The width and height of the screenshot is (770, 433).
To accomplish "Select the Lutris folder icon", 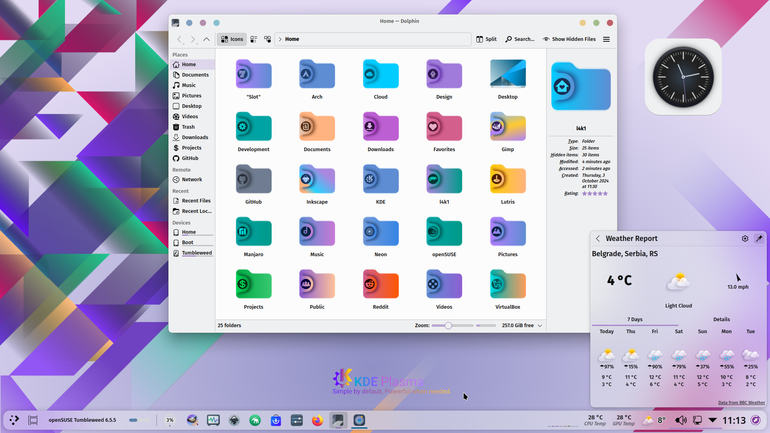I will (x=508, y=179).
